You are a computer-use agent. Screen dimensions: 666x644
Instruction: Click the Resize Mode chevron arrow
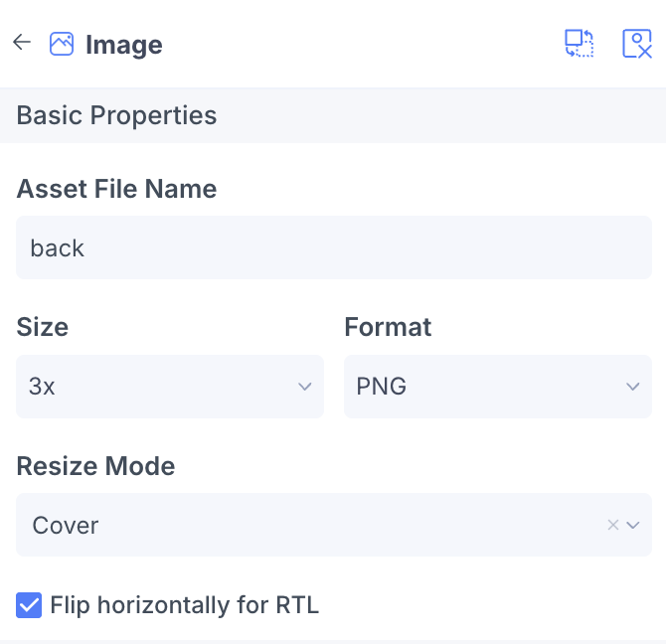632,525
